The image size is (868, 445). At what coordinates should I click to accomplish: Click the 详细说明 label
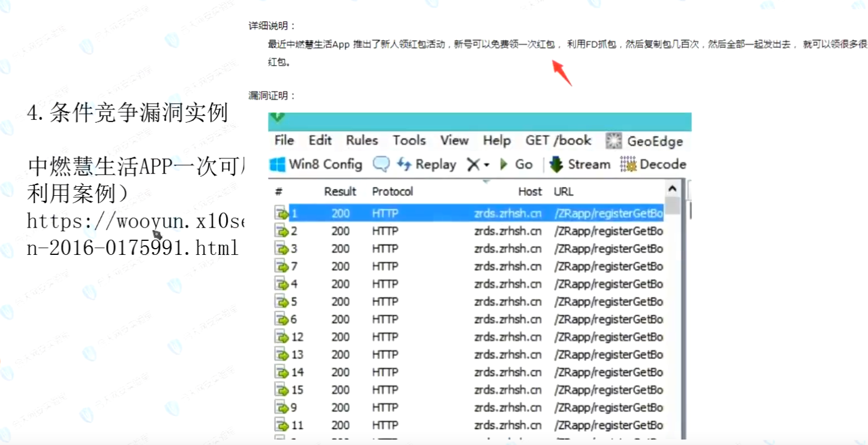click(x=272, y=26)
